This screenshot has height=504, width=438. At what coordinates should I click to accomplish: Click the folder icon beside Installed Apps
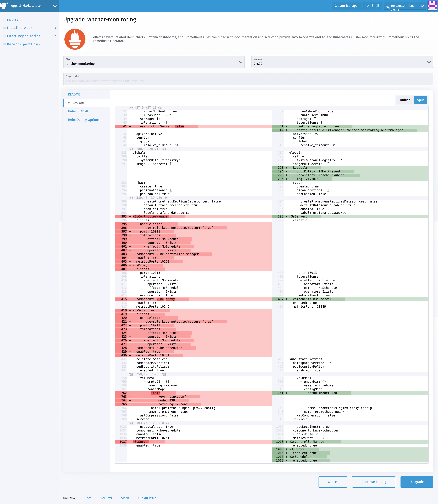point(4,28)
